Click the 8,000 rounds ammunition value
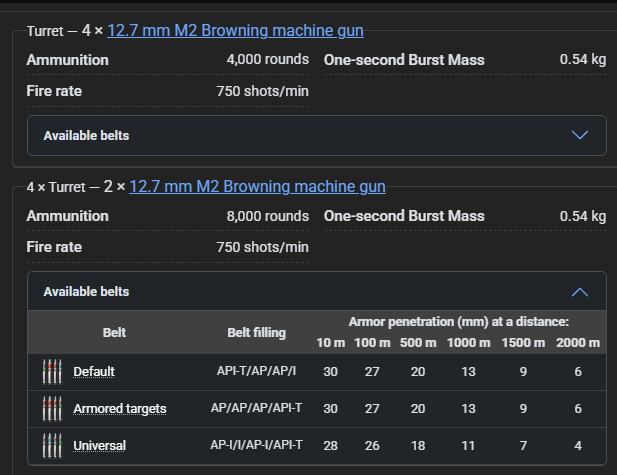 (x=268, y=216)
